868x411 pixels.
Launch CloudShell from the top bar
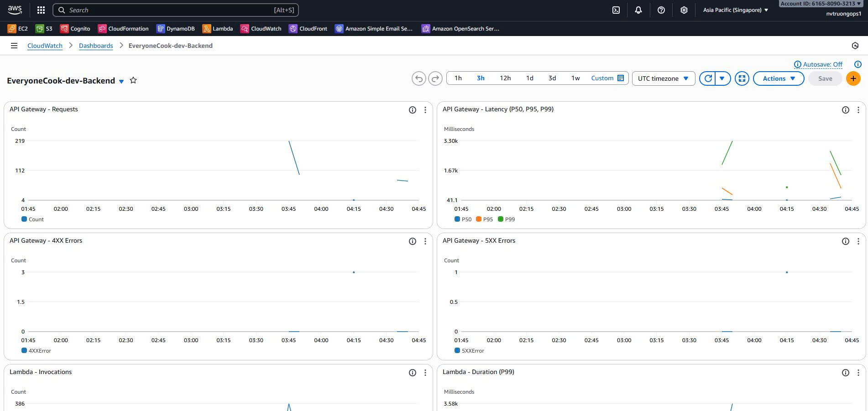616,10
